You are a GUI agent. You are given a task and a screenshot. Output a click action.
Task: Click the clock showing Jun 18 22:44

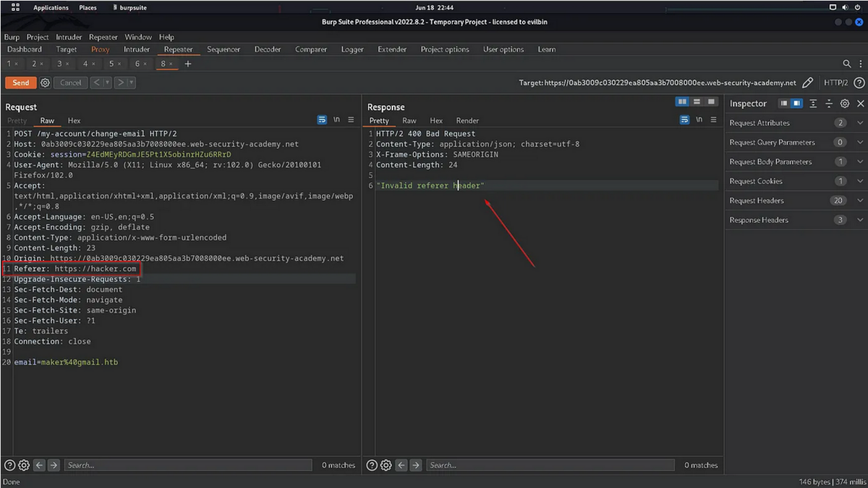[x=434, y=8]
